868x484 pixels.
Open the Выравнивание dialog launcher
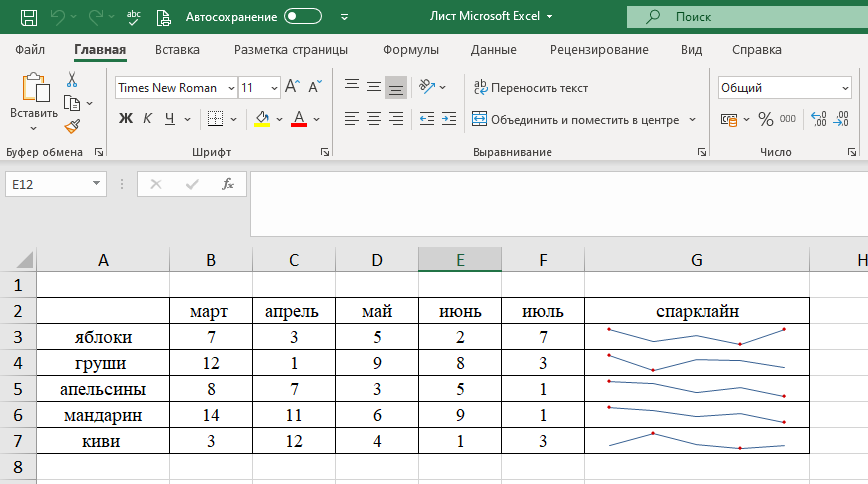click(x=701, y=152)
